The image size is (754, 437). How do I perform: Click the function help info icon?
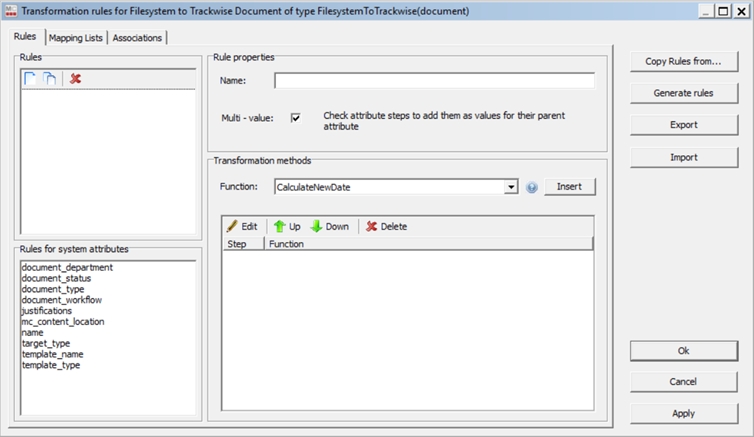532,187
